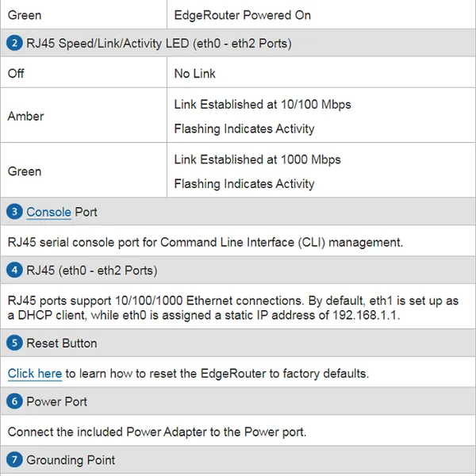Select the number 6 badge beside Power Port
This screenshot has width=476, height=476.
point(15,401)
